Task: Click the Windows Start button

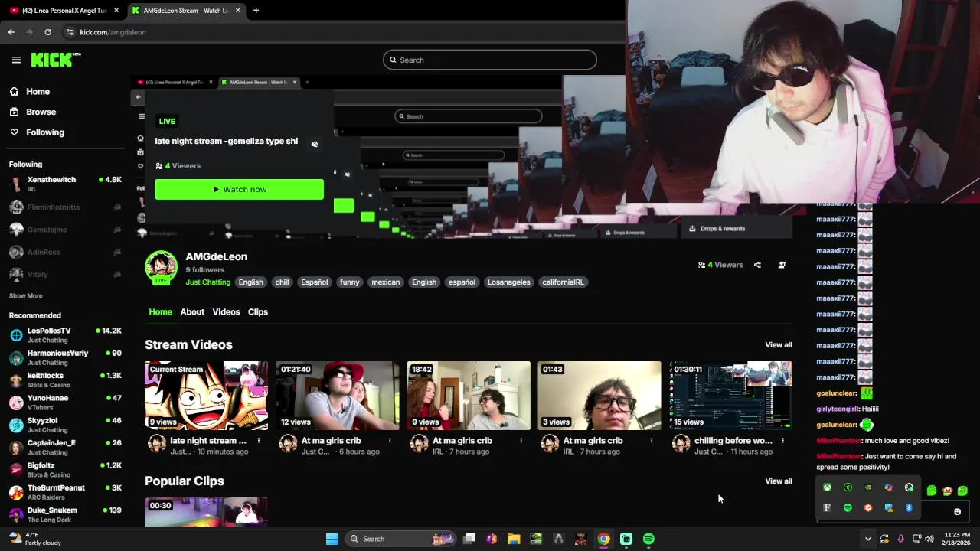Action: 332,539
